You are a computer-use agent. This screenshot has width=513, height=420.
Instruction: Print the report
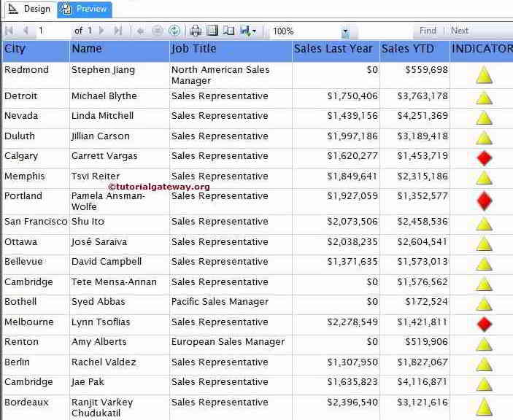click(196, 31)
